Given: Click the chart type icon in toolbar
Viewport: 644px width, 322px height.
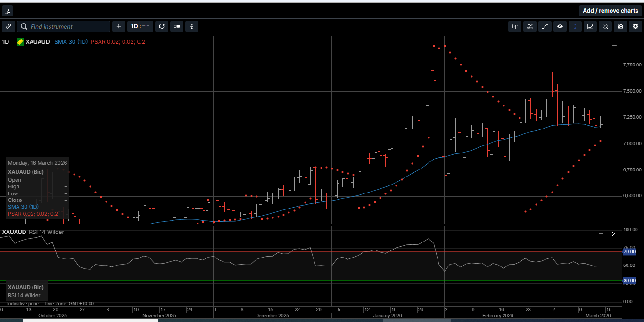Looking at the screenshot, I should click(530, 26).
